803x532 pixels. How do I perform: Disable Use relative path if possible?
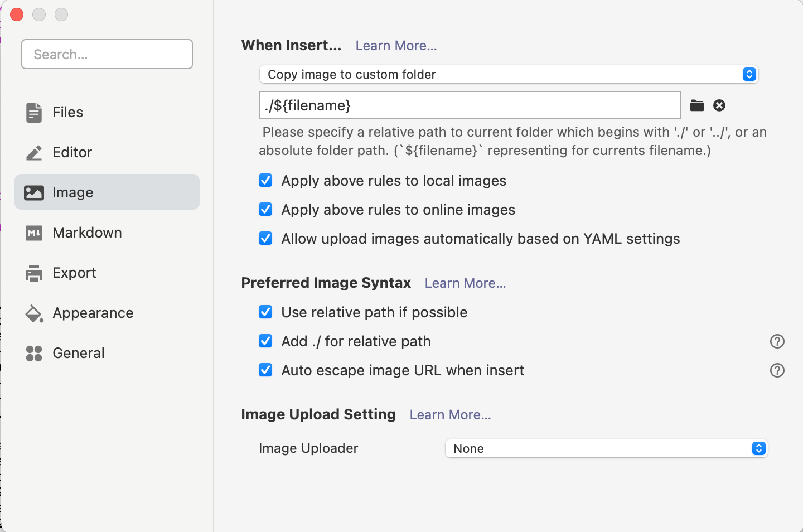(x=265, y=312)
